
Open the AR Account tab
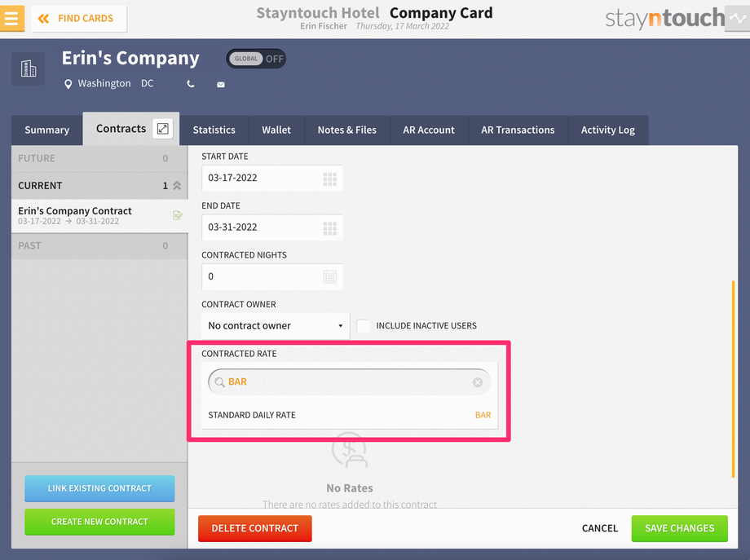click(x=429, y=130)
